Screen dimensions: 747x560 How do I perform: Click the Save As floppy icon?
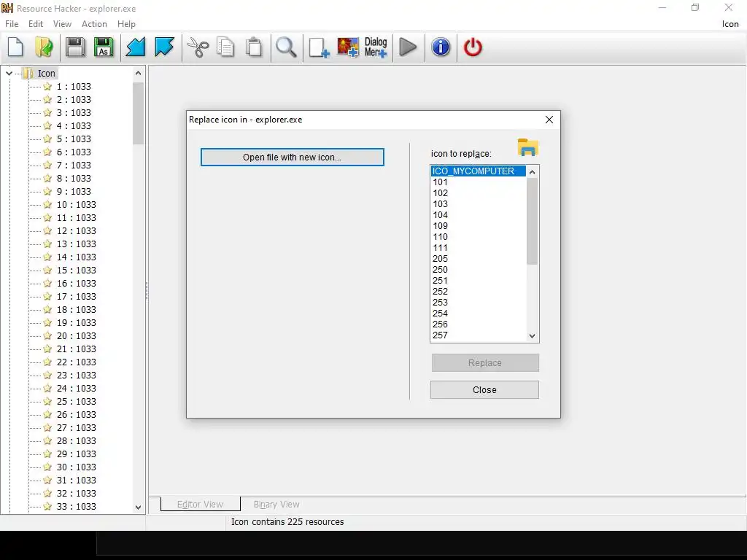click(x=104, y=47)
